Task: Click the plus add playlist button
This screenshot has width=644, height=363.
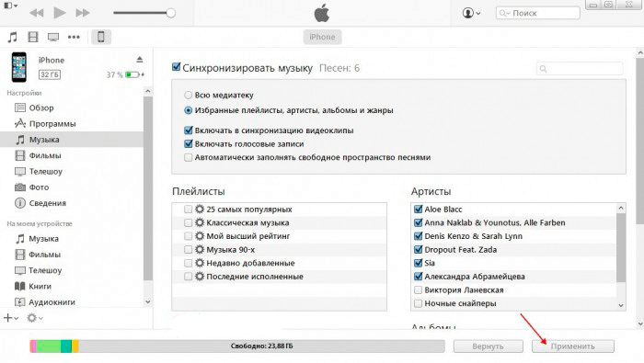Action: [11, 317]
